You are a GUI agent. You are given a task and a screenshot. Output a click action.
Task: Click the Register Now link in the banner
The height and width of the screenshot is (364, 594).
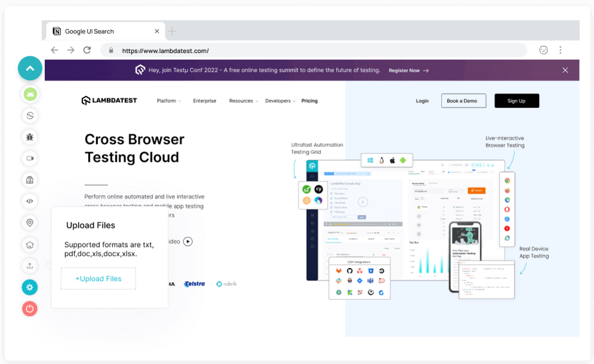(x=409, y=70)
